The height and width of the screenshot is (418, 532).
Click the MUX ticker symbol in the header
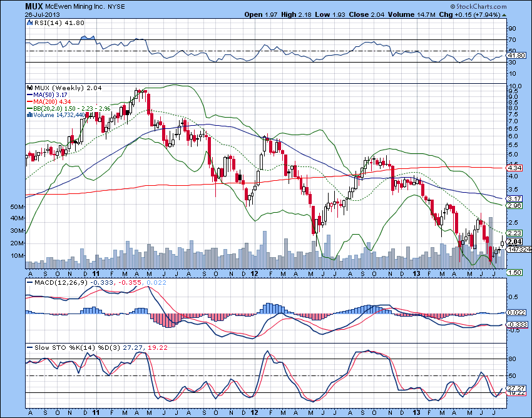click(x=34, y=6)
